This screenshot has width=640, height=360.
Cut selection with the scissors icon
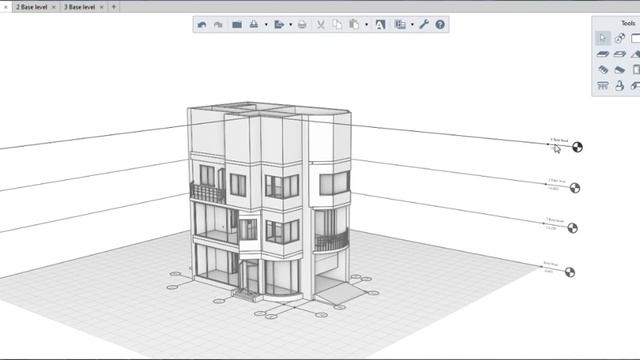[321, 24]
